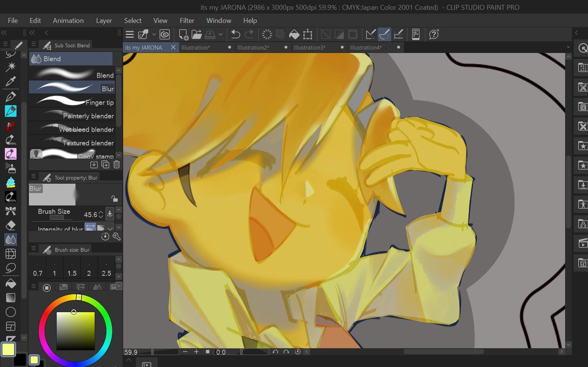588x367 pixels.
Task: Toggle Snap to Grid icon
Action: point(398,34)
